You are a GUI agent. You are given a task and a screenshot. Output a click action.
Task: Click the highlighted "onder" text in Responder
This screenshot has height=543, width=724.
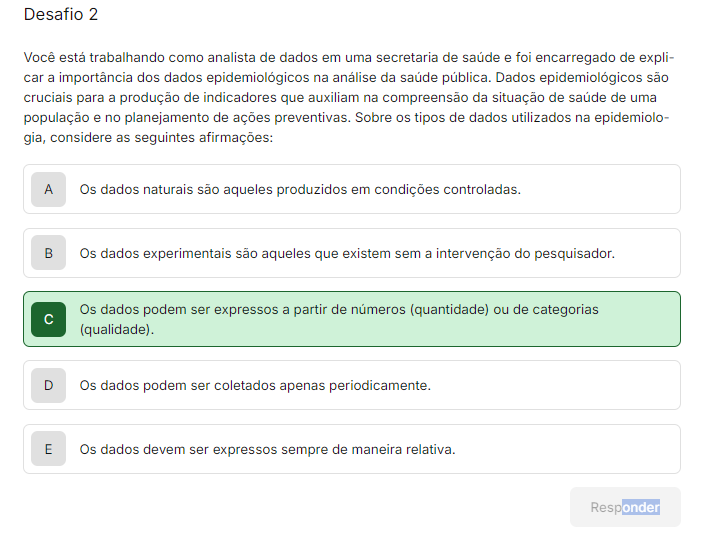click(640, 507)
